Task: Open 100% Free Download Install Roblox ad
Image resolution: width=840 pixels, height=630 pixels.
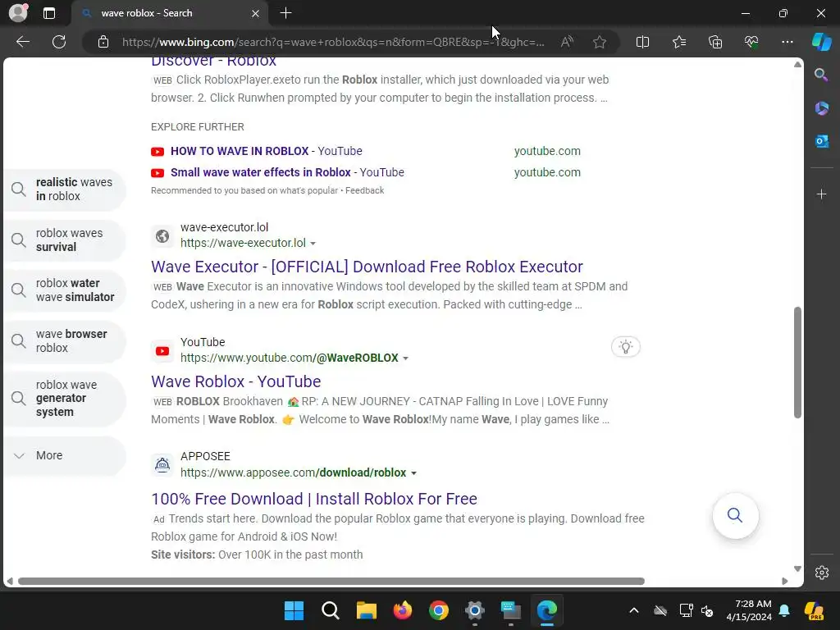Action: (x=314, y=499)
